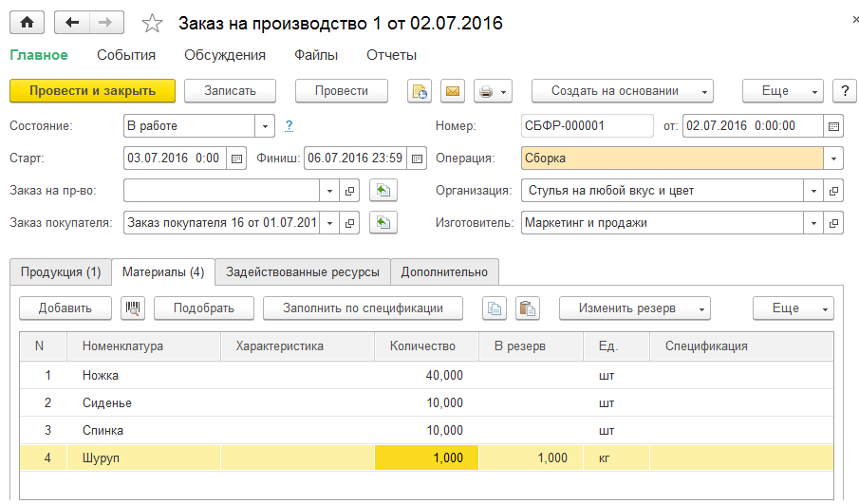Open the Операция dropdown list
This screenshot has height=504, width=859.
(832, 159)
